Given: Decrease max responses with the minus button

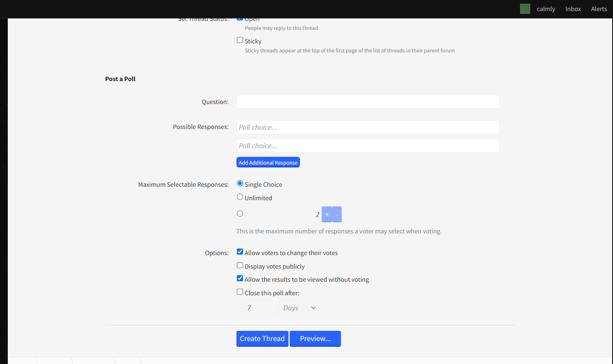Looking at the screenshot, I should pos(337,214).
